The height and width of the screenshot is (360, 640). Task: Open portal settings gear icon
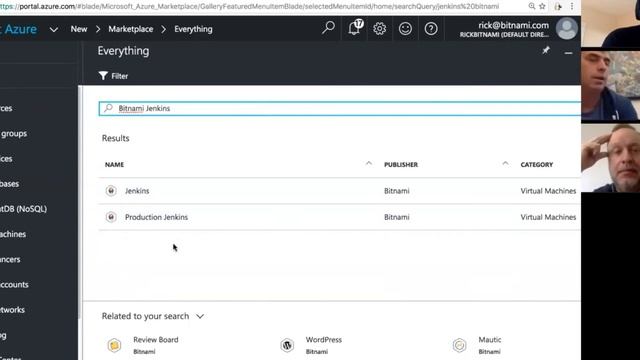[380, 29]
